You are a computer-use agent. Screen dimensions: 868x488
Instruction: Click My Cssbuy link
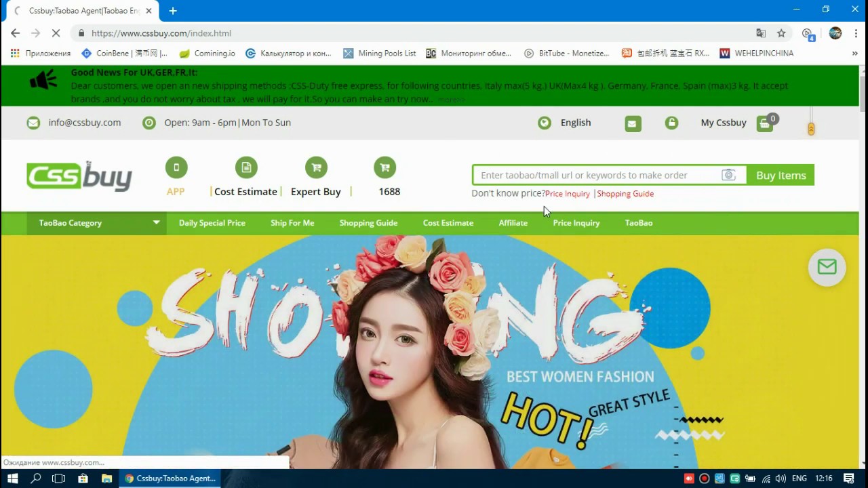point(724,123)
